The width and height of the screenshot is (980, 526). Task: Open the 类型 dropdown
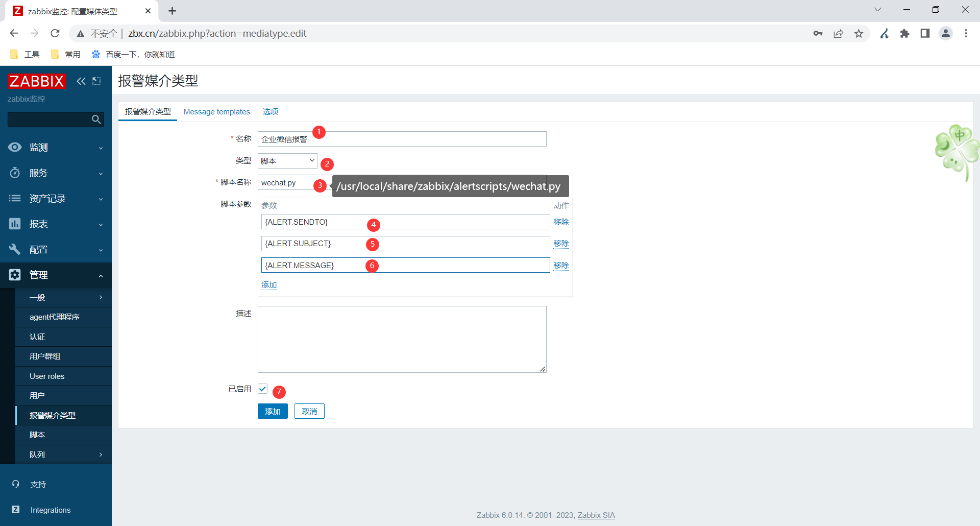pos(287,161)
